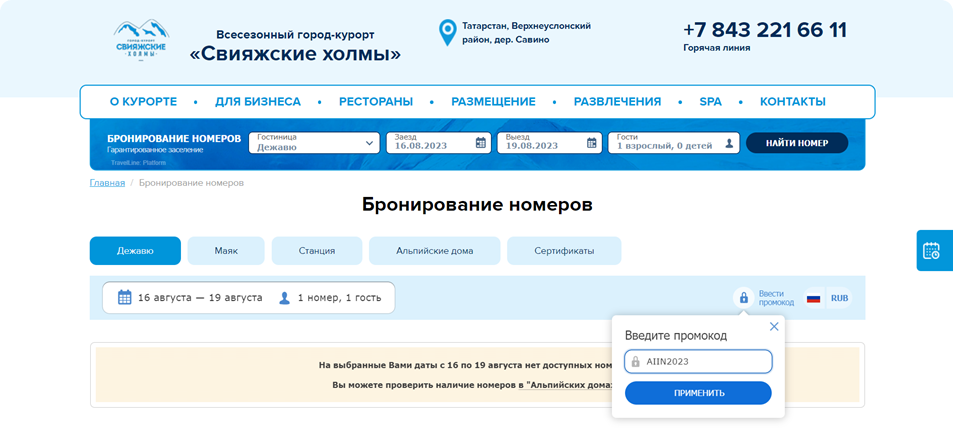Click the floating booking calendar side button
The image size is (953, 428).
935,250
